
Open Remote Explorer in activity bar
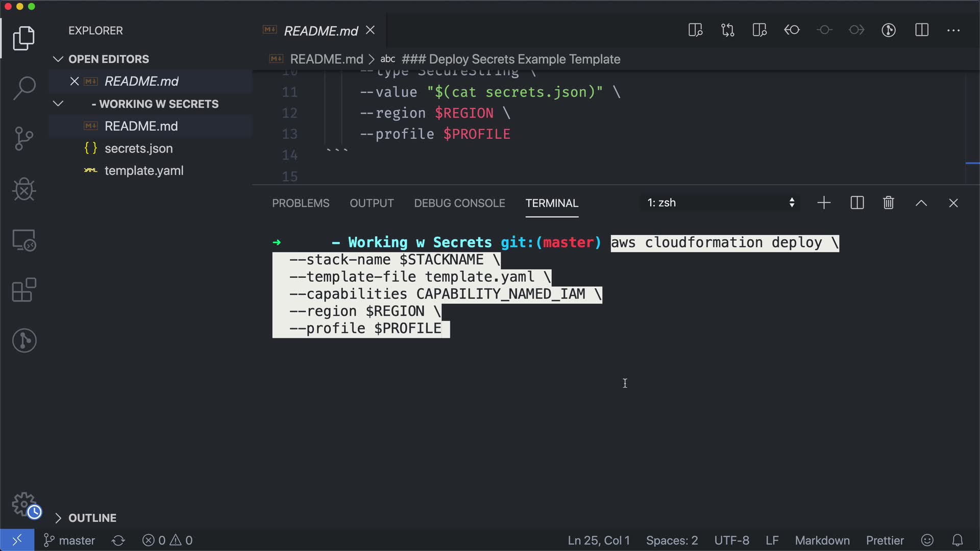pyautogui.click(x=24, y=240)
